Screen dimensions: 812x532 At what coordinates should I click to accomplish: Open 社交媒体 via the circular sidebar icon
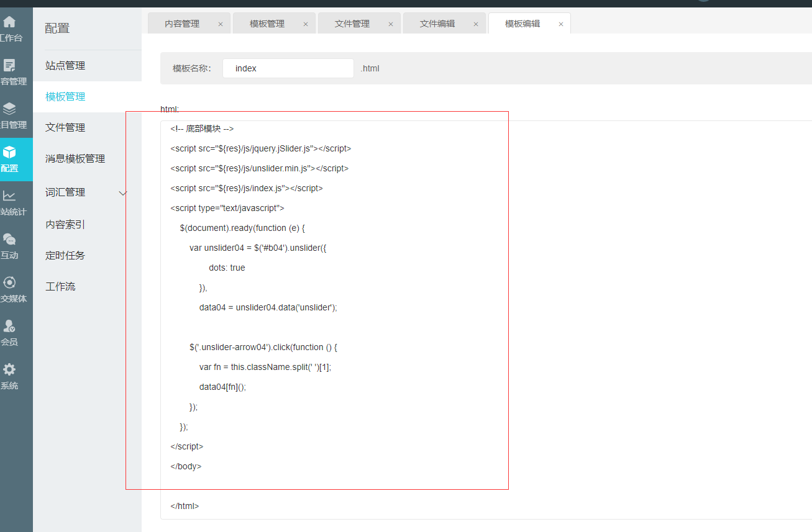[x=9, y=283]
